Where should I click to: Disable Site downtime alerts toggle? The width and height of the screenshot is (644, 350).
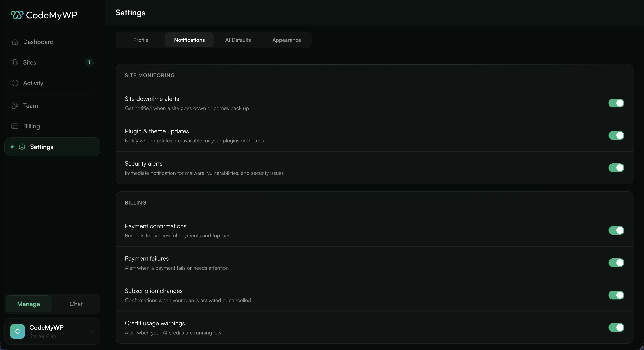[x=616, y=103]
